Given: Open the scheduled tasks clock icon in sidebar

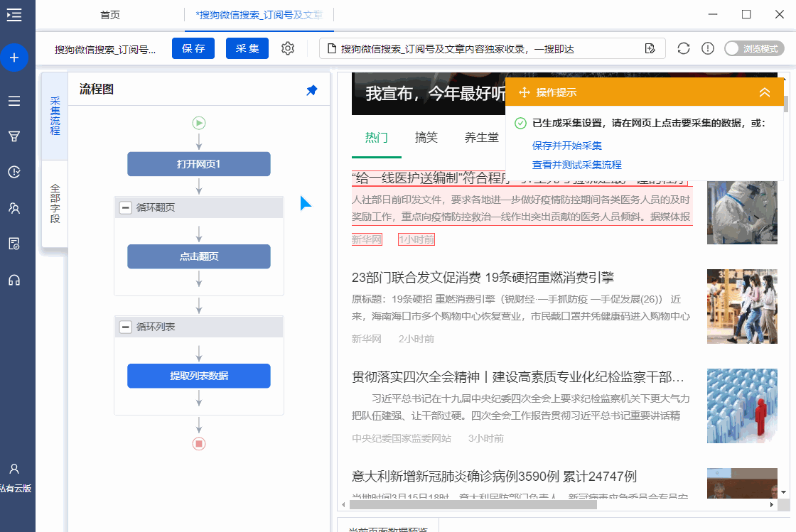Looking at the screenshot, I should click(14, 172).
